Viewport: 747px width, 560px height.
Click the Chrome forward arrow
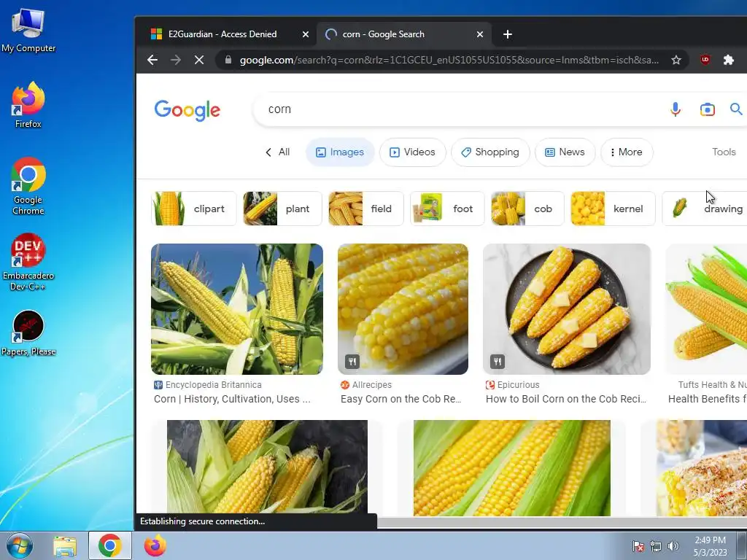176,60
